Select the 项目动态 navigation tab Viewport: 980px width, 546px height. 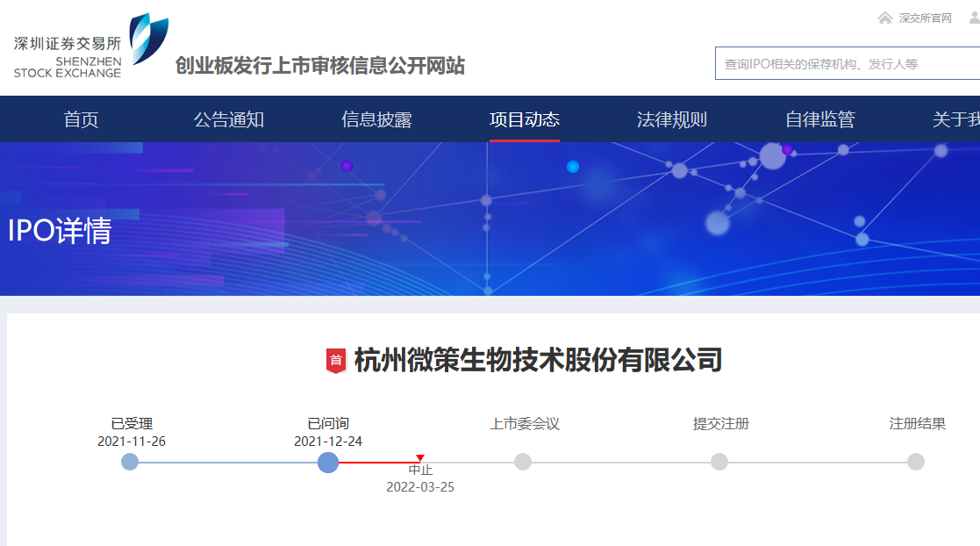click(525, 119)
